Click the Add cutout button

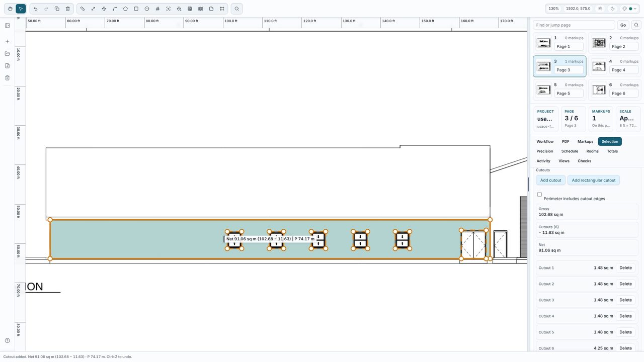pyautogui.click(x=550, y=180)
